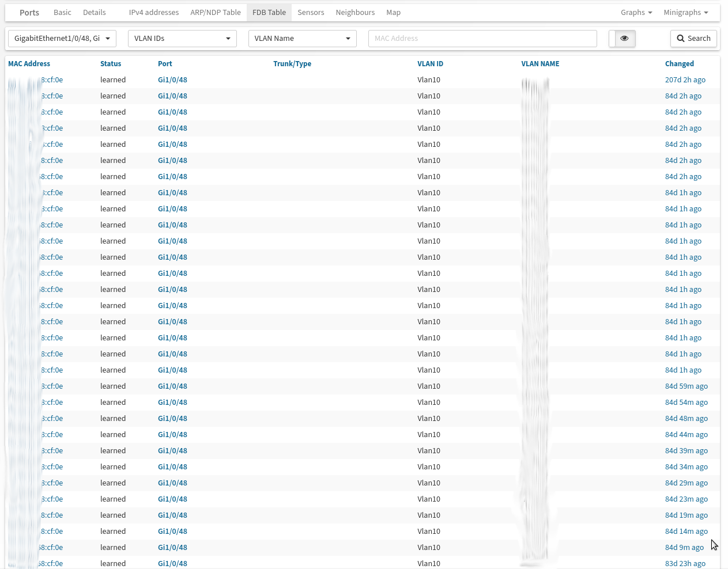Click the Status column header
Screen dimensions: 728x569
(111, 64)
